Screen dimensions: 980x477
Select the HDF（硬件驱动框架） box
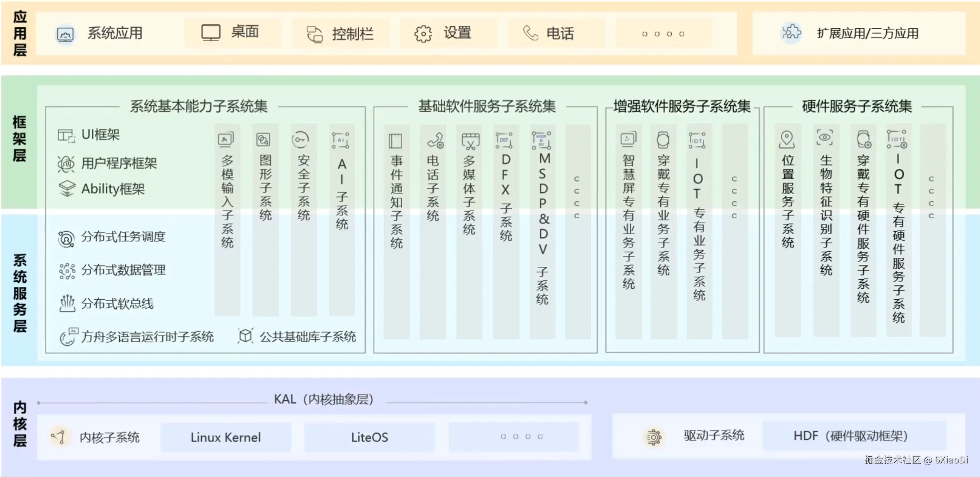click(x=854, y=436)
